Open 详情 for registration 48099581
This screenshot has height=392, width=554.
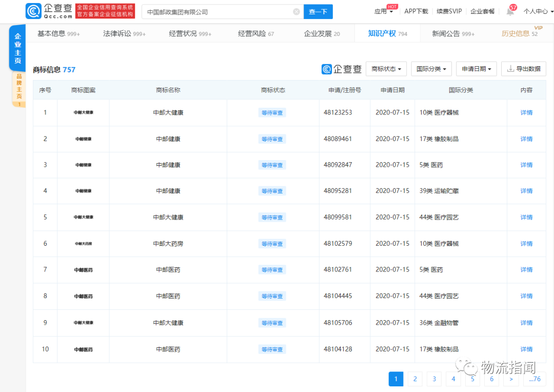tap(526, 218)
